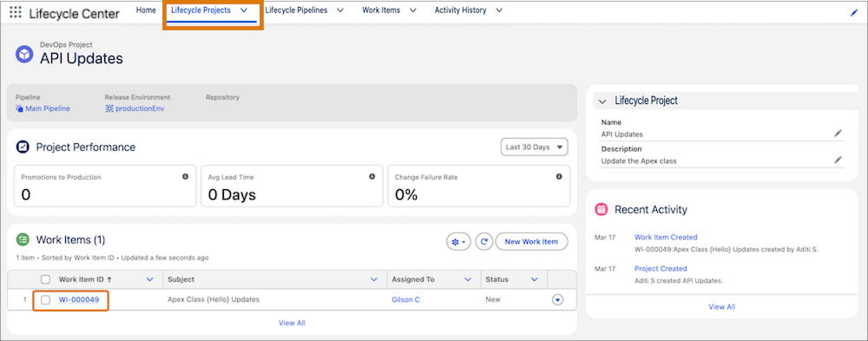Click the 'New' status cell
Image resolution: width=868 pixels, height=341 pixels.
pyautogui.click(x=493, y=299)
